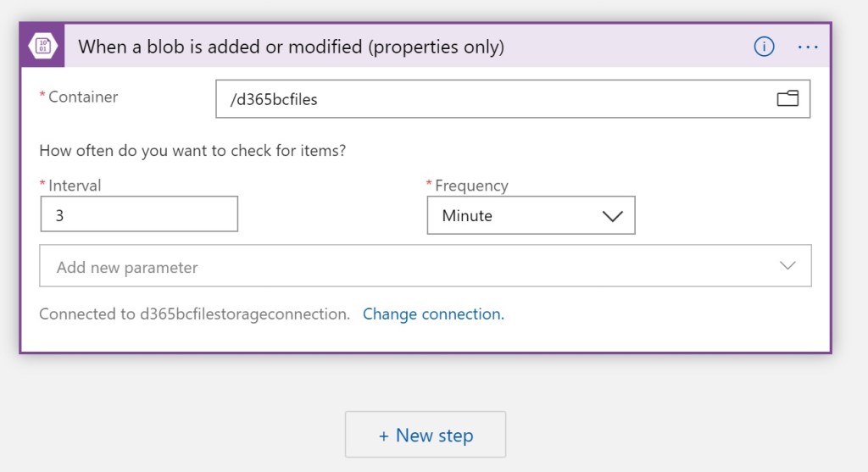The image size is (868, 472).
Task: Open the folder picker for Container
Action: click(x=787, y=98)
